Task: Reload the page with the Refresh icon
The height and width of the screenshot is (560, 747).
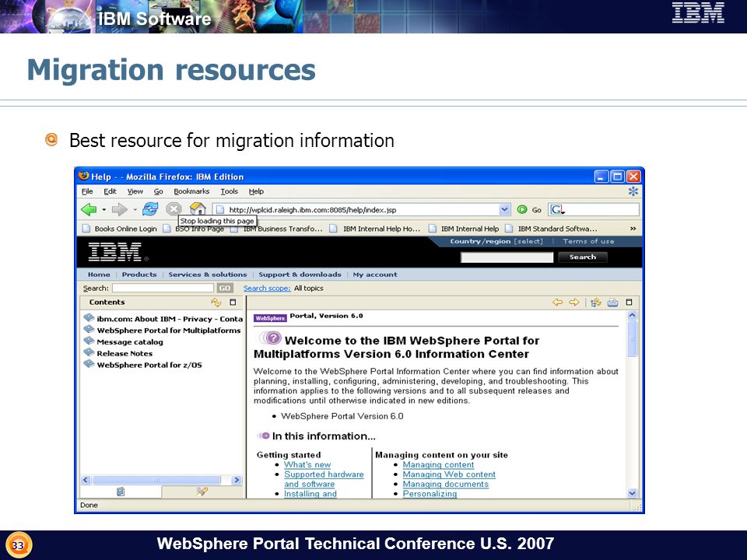Action: point(150,209)
